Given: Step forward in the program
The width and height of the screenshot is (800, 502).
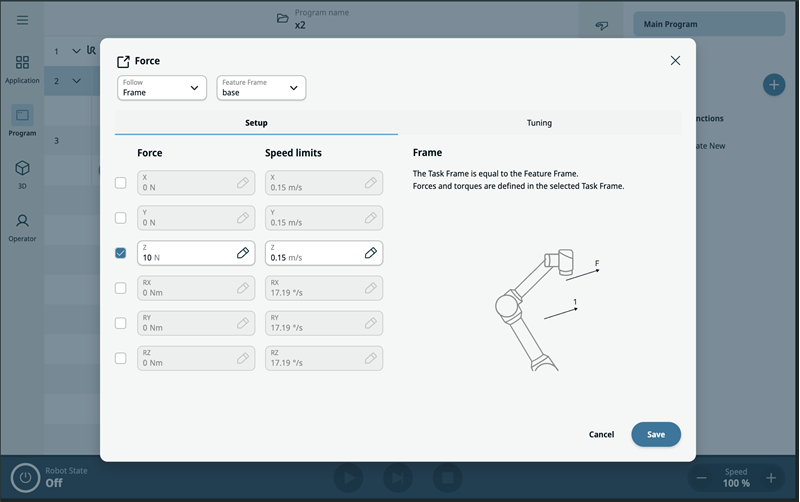Looking at the screenshot, I should click(397, 478).
